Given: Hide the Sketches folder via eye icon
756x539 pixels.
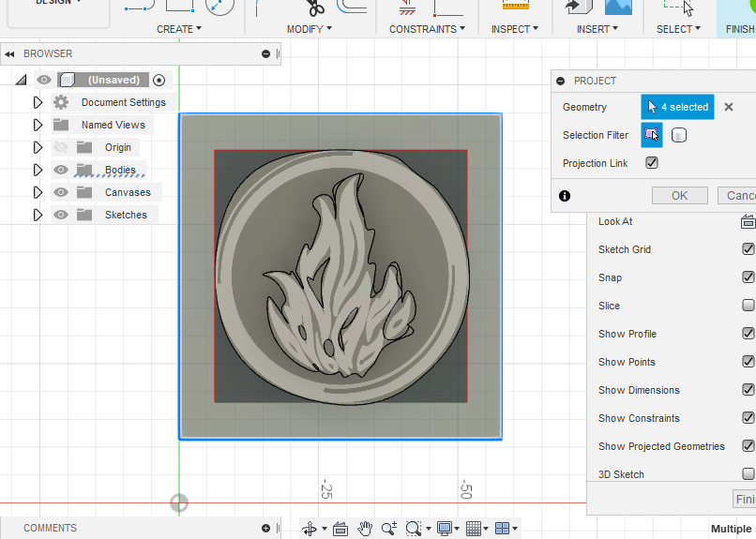Looking at the screenshot, I should [x=61, y=215].
